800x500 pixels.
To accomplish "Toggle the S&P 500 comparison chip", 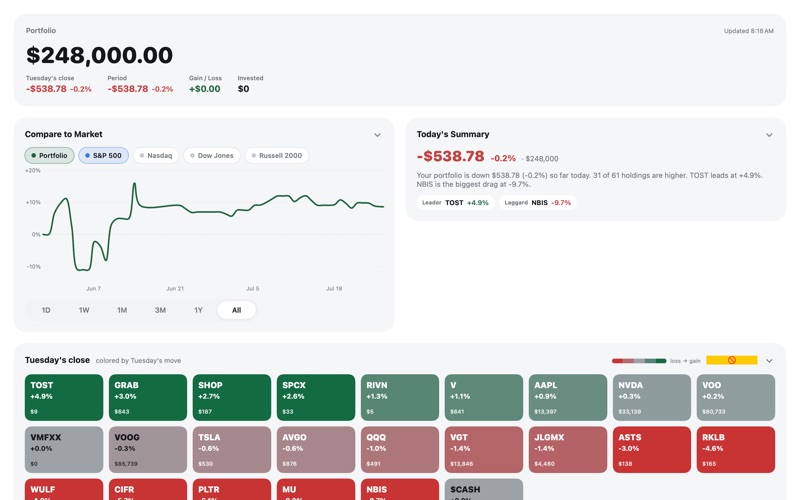I will pyautogui.click(x=104, y=156).
